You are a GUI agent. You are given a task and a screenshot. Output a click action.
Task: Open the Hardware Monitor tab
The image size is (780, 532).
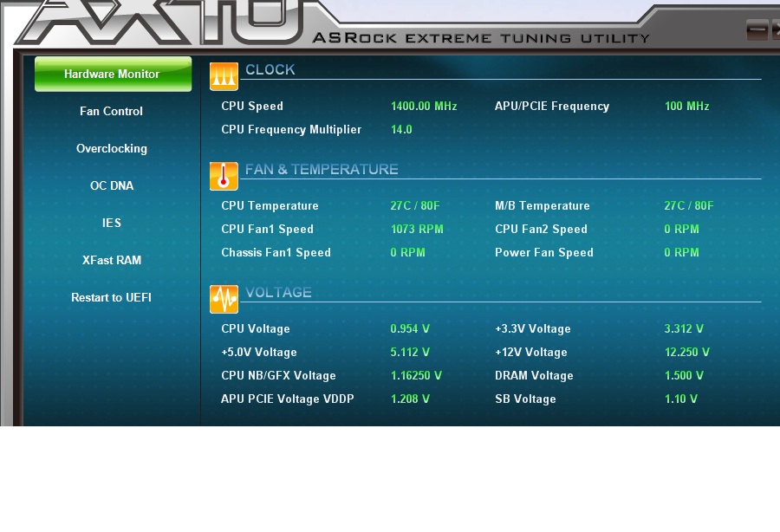113,75
